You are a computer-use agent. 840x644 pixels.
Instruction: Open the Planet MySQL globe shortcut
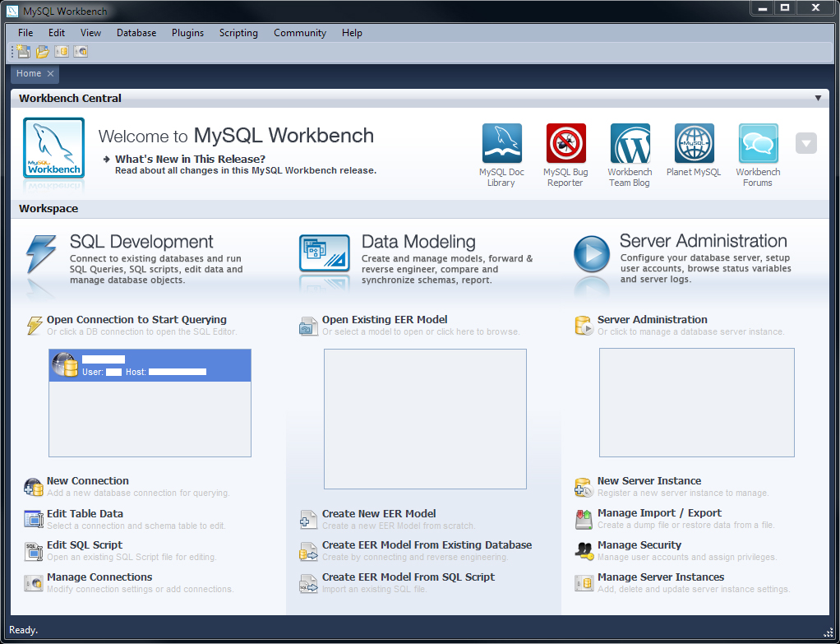[695, 143]
